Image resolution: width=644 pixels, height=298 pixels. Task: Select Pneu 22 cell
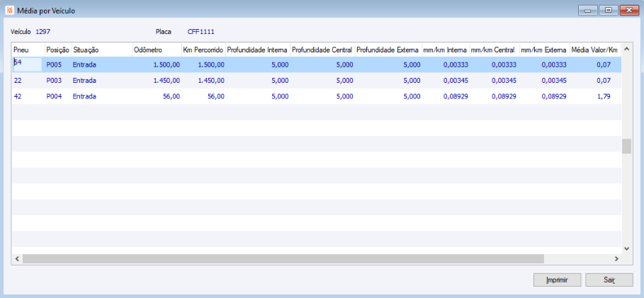click(x=18, y=81)
